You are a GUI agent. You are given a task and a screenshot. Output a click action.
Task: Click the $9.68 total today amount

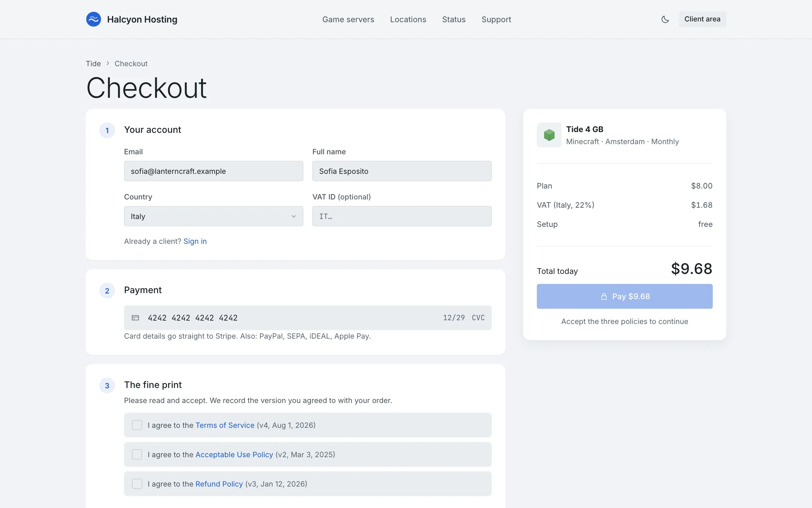tap(692, 269)
